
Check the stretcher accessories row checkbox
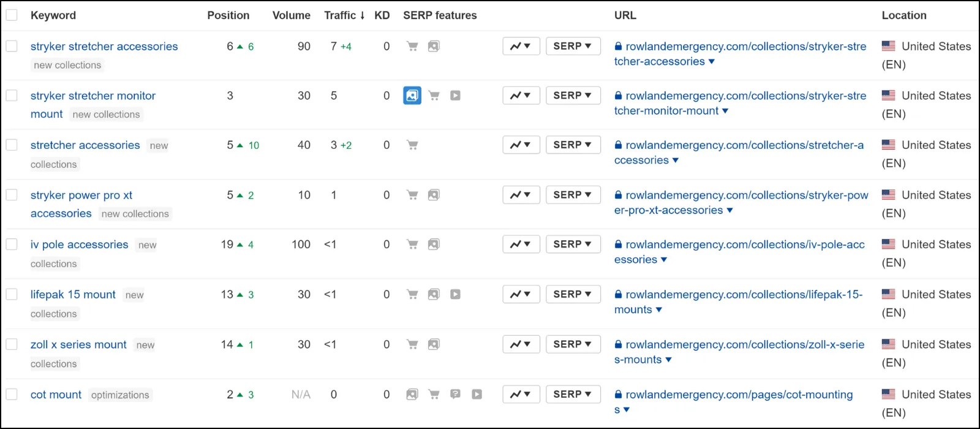[12, 145]
